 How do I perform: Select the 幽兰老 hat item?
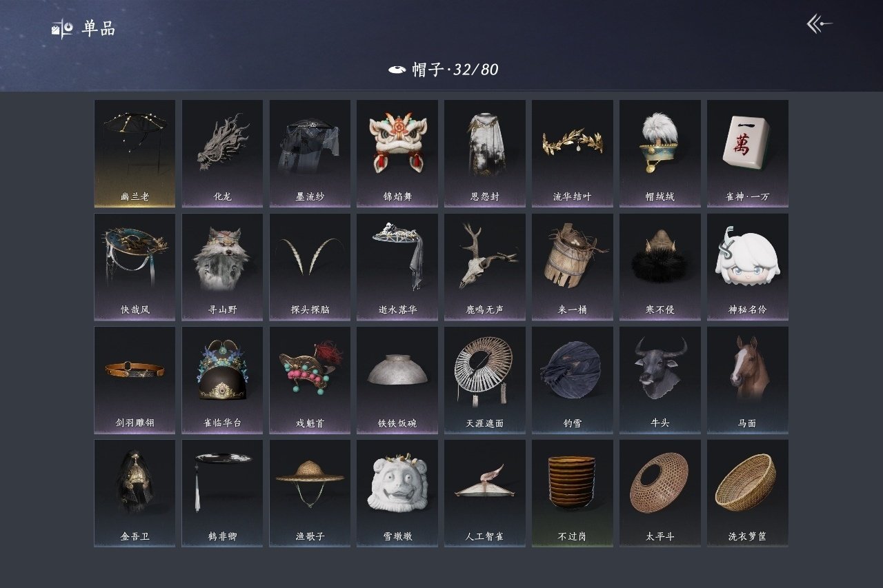(135, 153)
